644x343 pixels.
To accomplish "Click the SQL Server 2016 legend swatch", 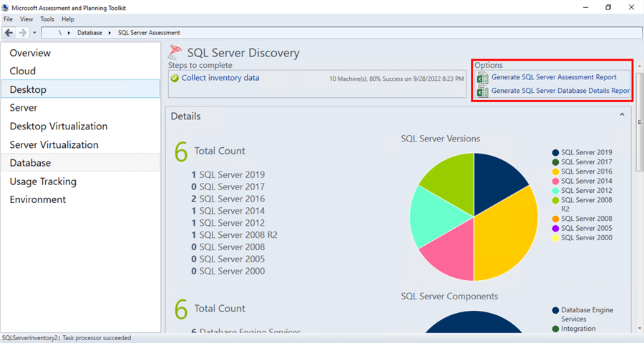I will 555,171.
